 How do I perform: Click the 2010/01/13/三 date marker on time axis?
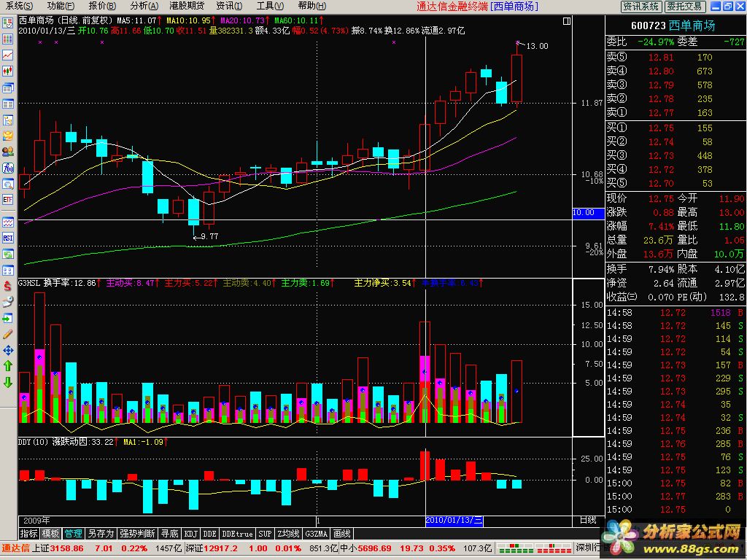(x=454, y=520)
